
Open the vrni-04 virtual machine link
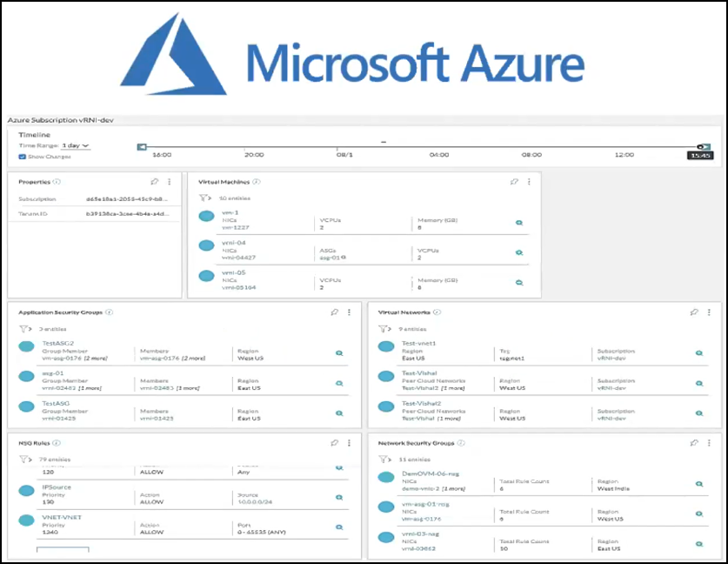[234, 243]
